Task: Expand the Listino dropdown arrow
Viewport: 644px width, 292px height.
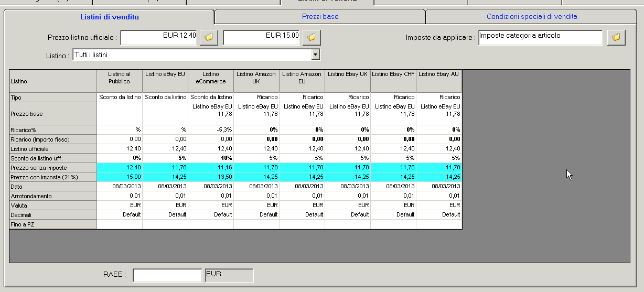Action: coord(315,55)
